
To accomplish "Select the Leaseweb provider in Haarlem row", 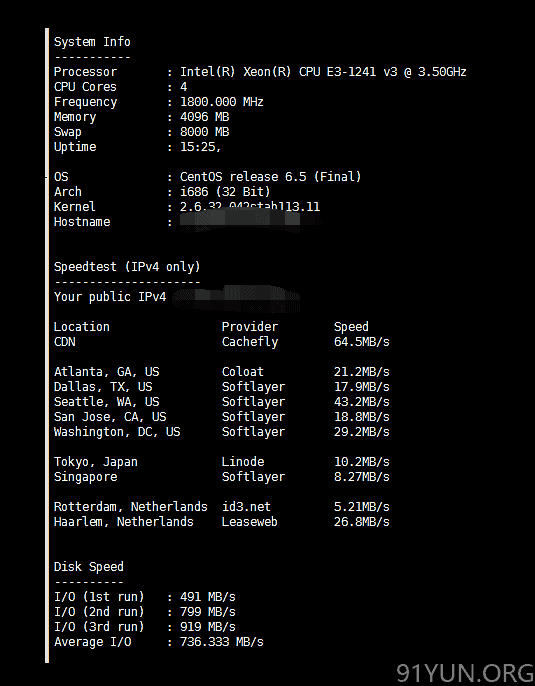I will point(249,522).
